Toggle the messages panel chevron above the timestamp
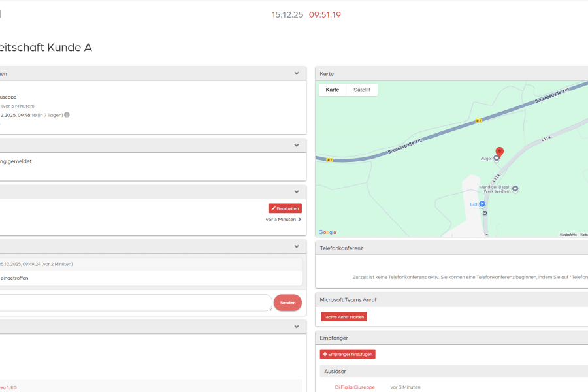This screenshot has width=588, height=392. [297, 247]
